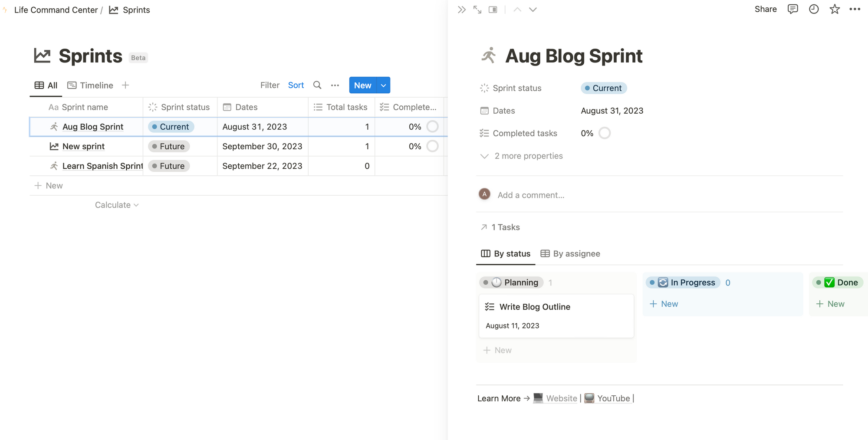This screenshot has width=868, height=440.
Task: Open the Filter option
Action: pos(270,85)
